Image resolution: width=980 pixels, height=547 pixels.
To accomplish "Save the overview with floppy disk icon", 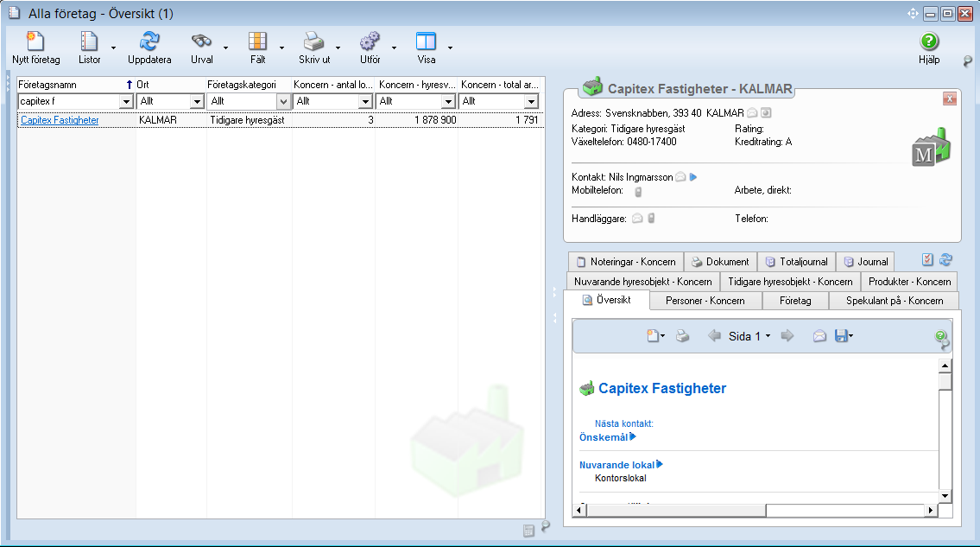I will coord(841,336).
